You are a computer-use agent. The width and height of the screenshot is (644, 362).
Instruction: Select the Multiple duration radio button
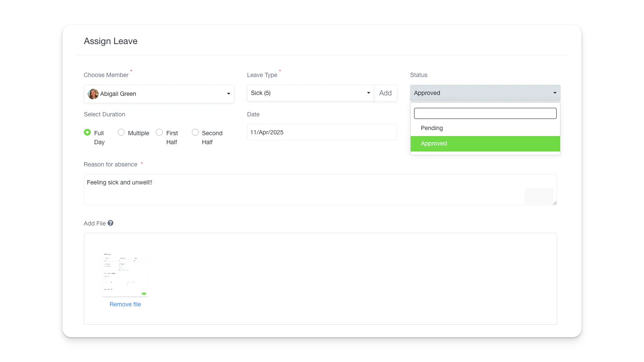pyautogui.click(x=121, y=133)
